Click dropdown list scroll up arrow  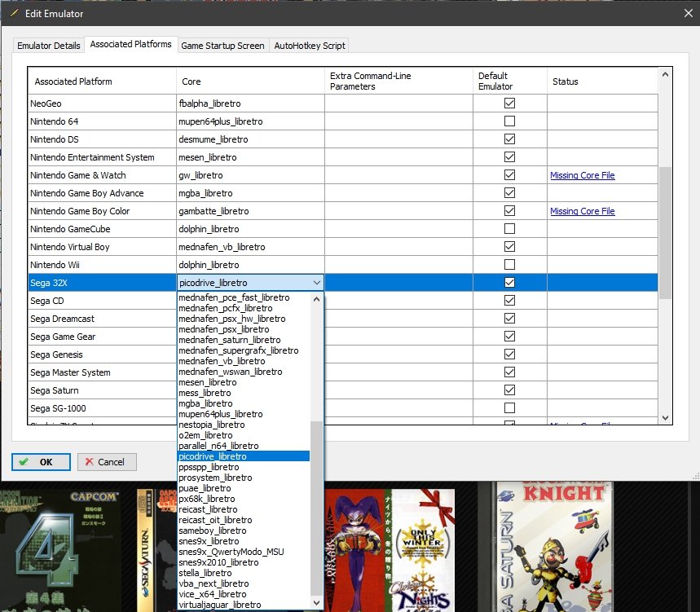pos(316,299)
